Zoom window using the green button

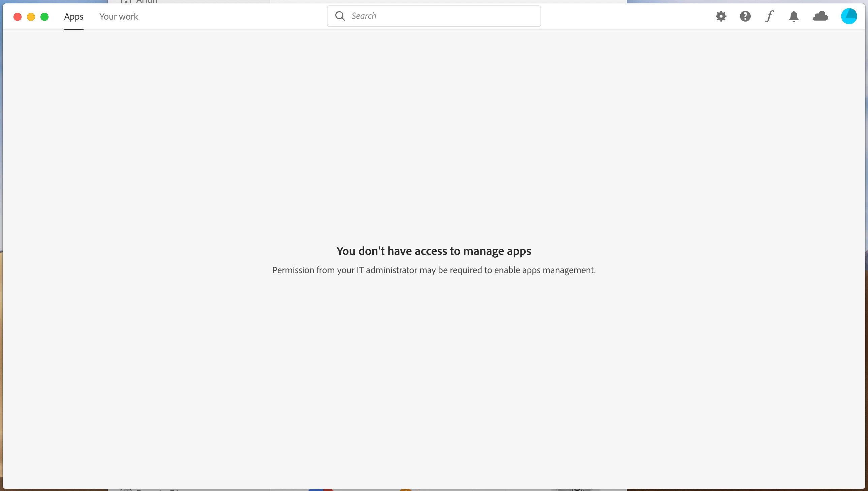coord(44,17)
